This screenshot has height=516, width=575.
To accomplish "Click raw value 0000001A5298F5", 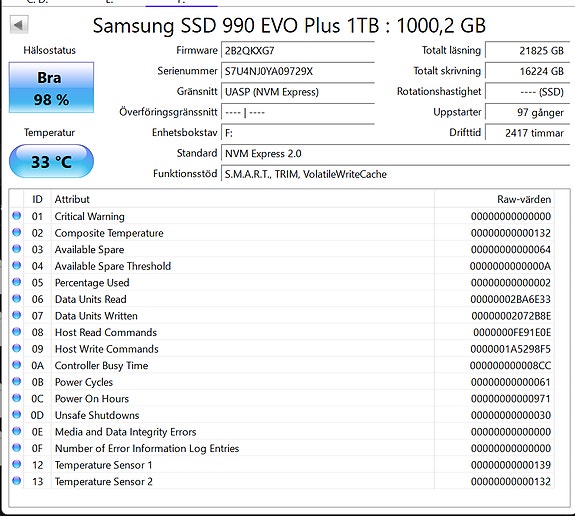I will pos(510,349).
